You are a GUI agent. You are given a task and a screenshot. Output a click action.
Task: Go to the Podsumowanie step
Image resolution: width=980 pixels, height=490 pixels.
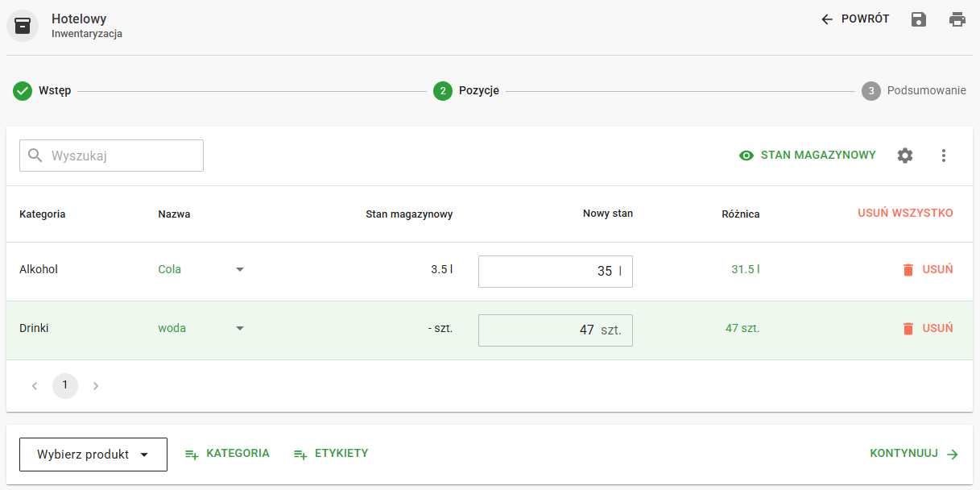(914, 91)
